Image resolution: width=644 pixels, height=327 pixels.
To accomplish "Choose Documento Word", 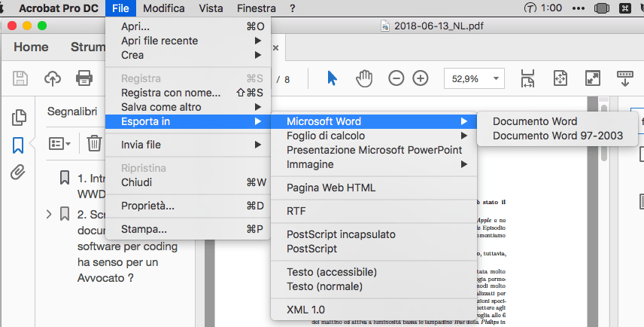I will pos(557,121).
